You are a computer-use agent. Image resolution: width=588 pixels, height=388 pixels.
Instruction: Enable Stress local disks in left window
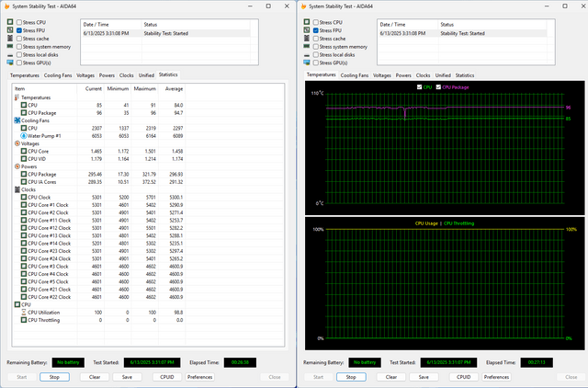click(x=19, y=55)
